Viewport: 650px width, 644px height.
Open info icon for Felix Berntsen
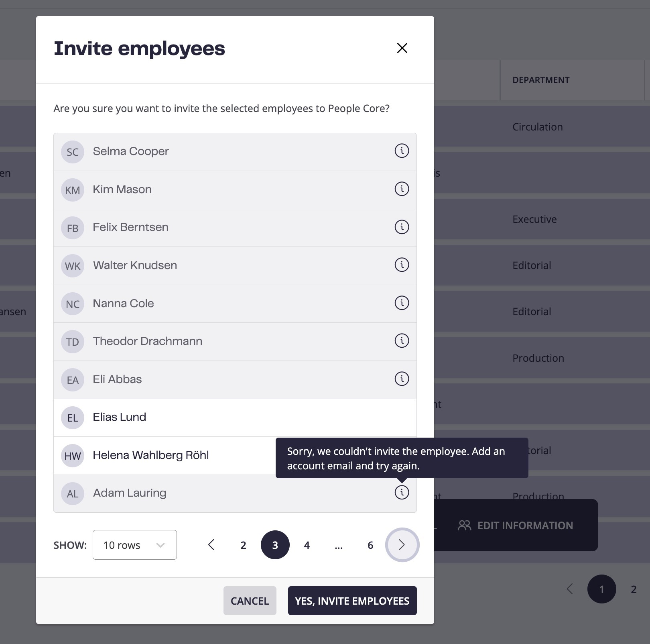402,227
